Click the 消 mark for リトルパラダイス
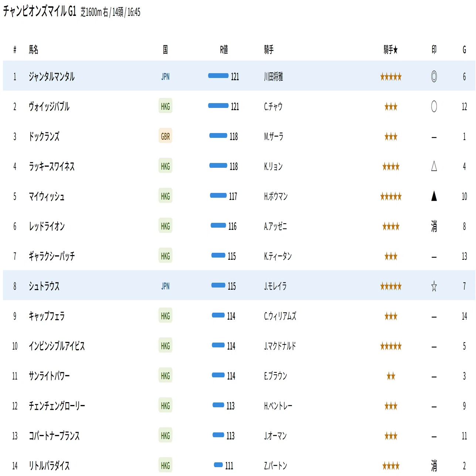The height and width of the screenshot is (476, 476). pos(434,466)
